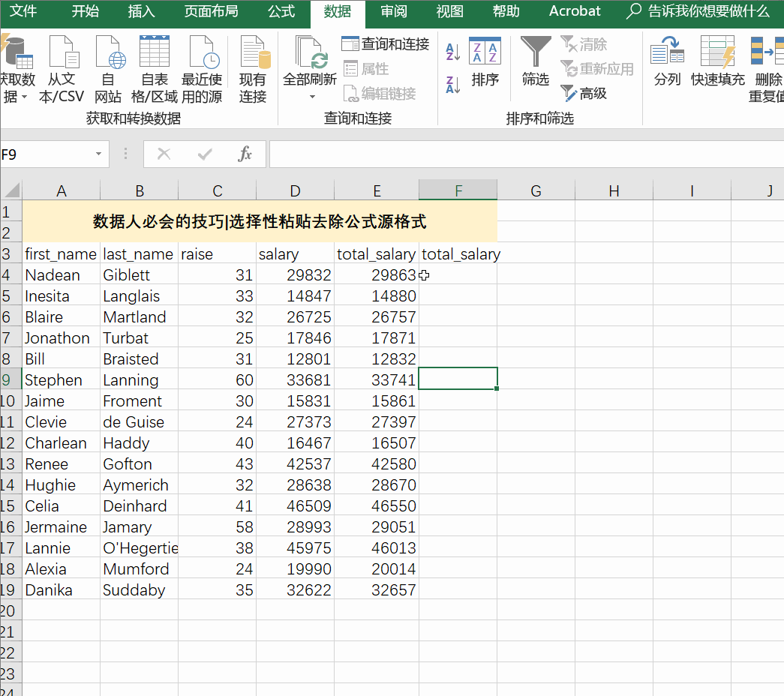Click 清除 to clear filter
The height and width of the screenshot is (696, 784).
[584, 44]
